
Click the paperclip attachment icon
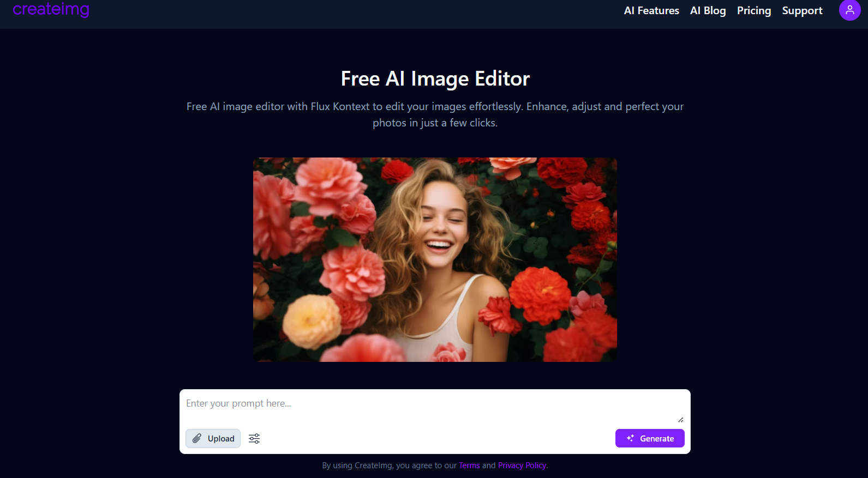(x=197, y=439)
